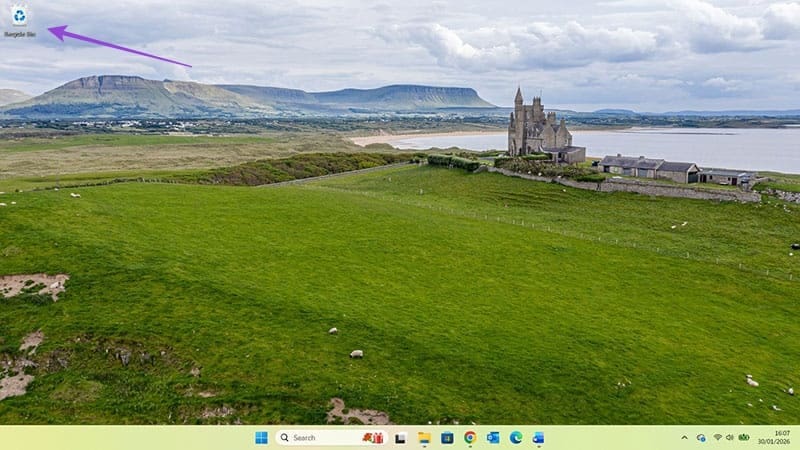
Task: Open the Wi-Fi network quick settings
Action: click(717, 438)
